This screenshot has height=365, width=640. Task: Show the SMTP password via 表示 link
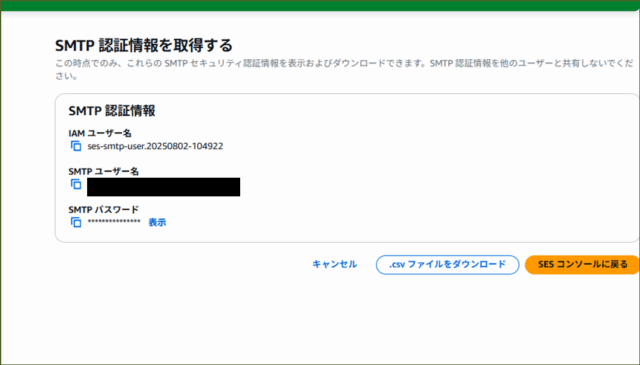click(x=157, y=223)
